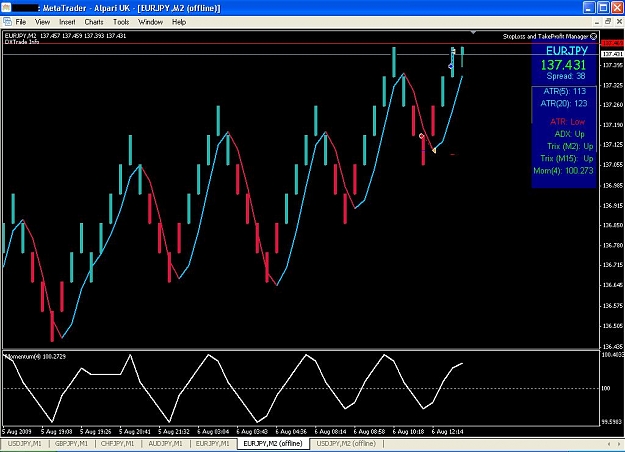Click the 6 Aug 04:36 time label

tap(291, 432)
